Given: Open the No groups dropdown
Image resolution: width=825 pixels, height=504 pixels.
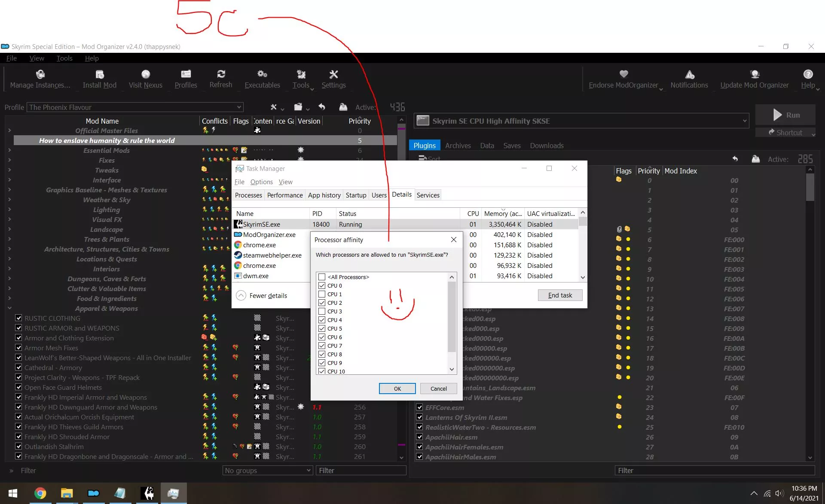Looking at the screenshot, I should (x=268, y=471).
